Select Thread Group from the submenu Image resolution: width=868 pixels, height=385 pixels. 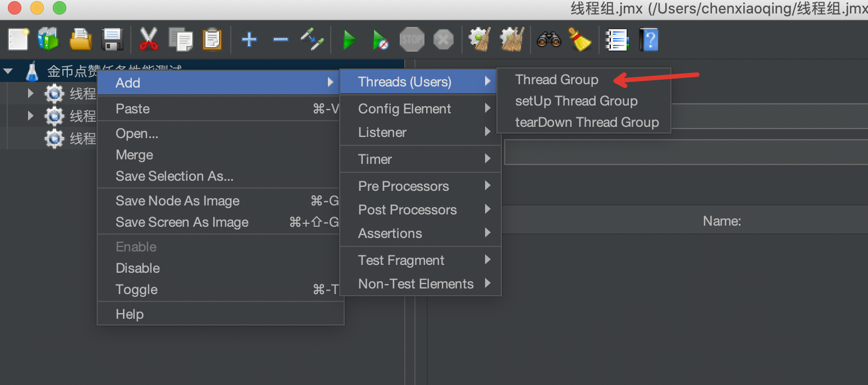(x=556, y=80)
